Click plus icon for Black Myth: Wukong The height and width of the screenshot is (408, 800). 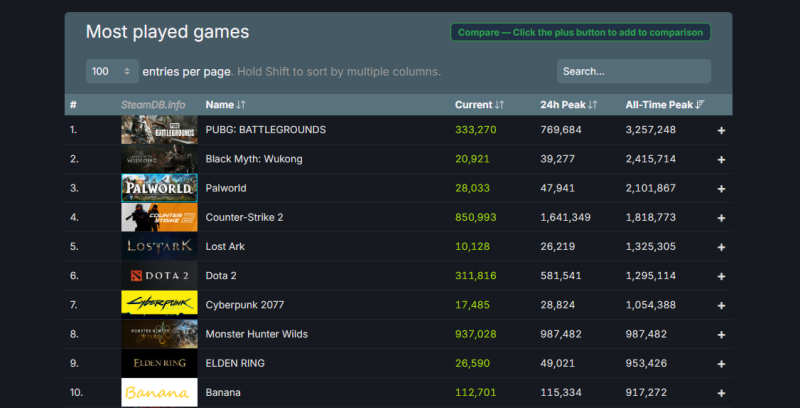721,159
